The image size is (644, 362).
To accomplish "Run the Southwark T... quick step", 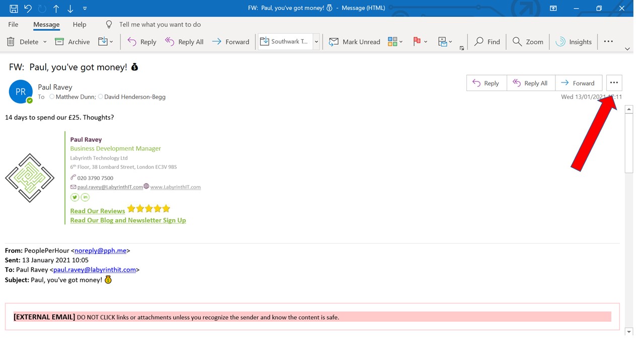I will [285, 42].
